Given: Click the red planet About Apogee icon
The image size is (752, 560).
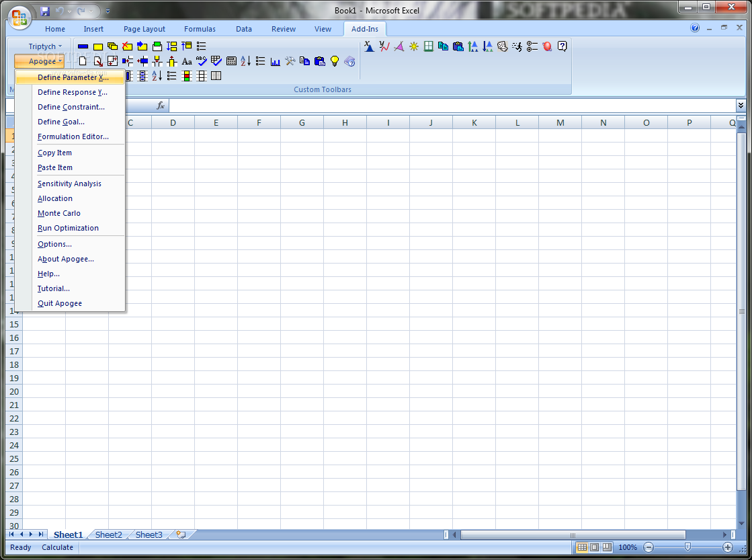Looking at the screenshot, I should pyautogui.click(x=547, y=46).
